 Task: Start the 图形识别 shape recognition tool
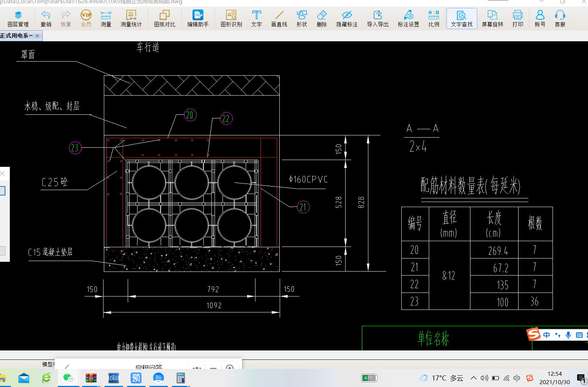pos(231,18)
